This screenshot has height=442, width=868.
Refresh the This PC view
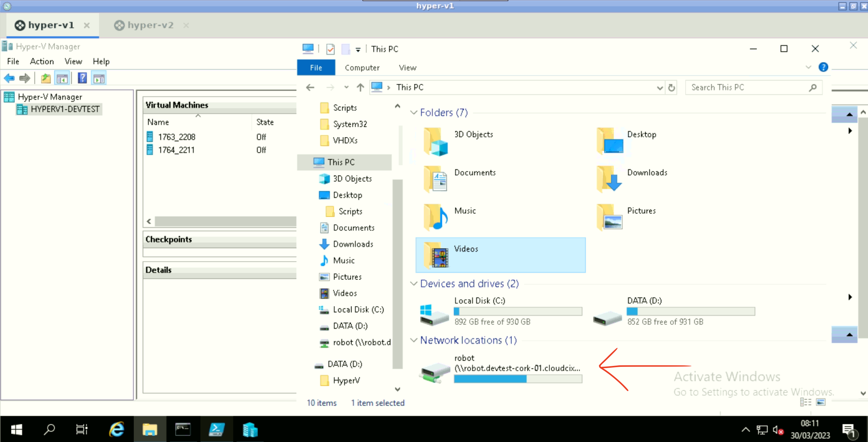tap(672, 88)
